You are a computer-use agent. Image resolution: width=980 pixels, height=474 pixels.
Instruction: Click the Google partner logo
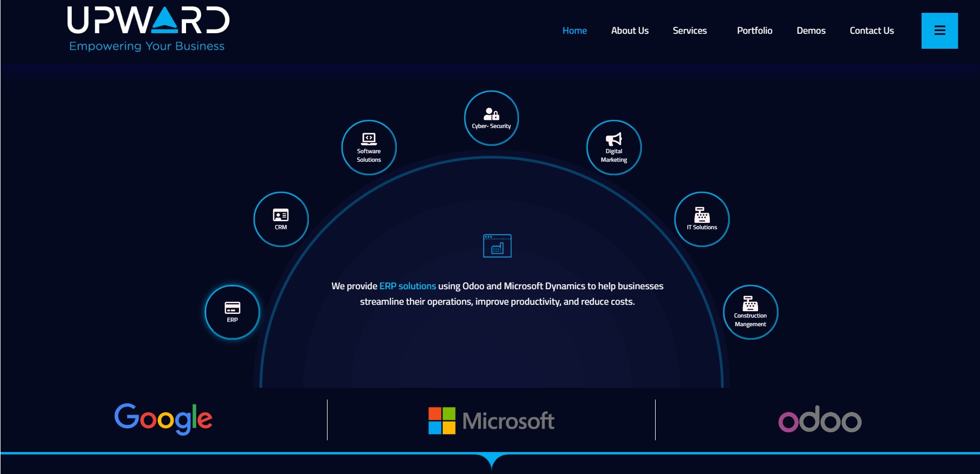click(x=164, y=419)
